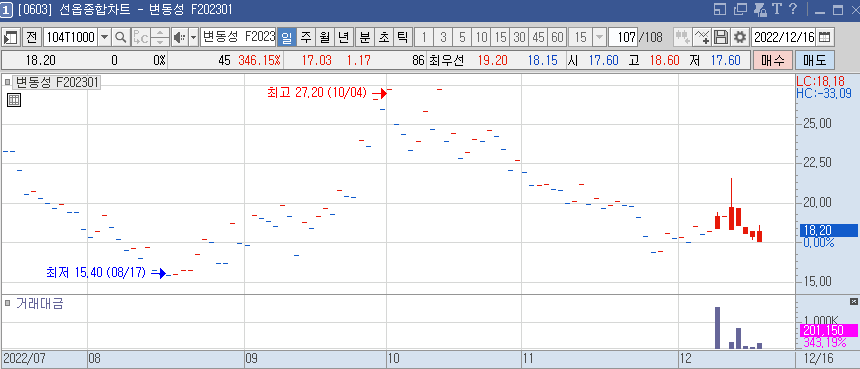The height and width of the screenshot is (369, 860).
Task: Open the dropdown arrow after the 15 box
Action: (x=599, y=37)
